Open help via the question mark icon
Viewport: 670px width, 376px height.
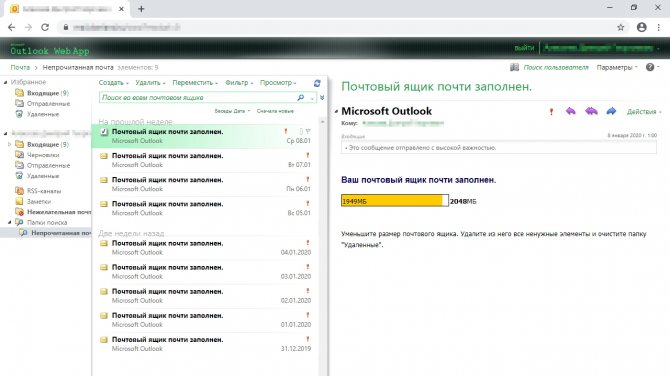point(650,67)
